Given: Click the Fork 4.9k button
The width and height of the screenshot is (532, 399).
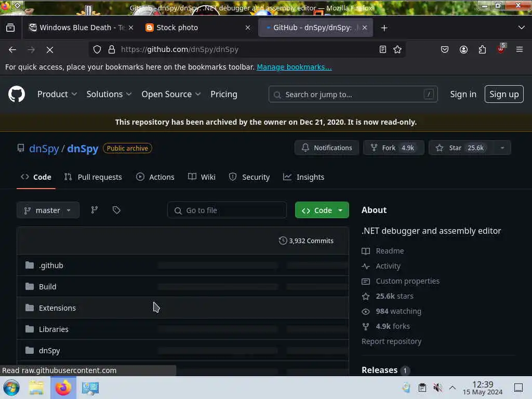Looking at the screenshot, I should [x=394, y=148].
